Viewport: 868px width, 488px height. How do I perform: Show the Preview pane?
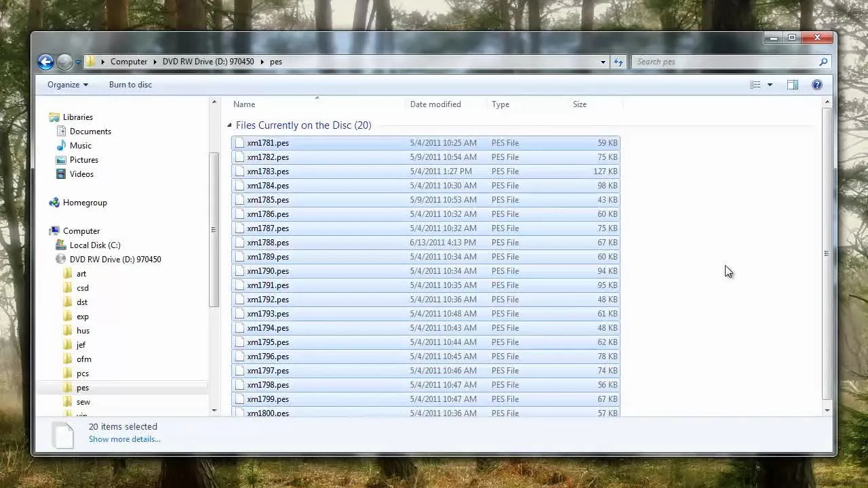coord(793,85)
